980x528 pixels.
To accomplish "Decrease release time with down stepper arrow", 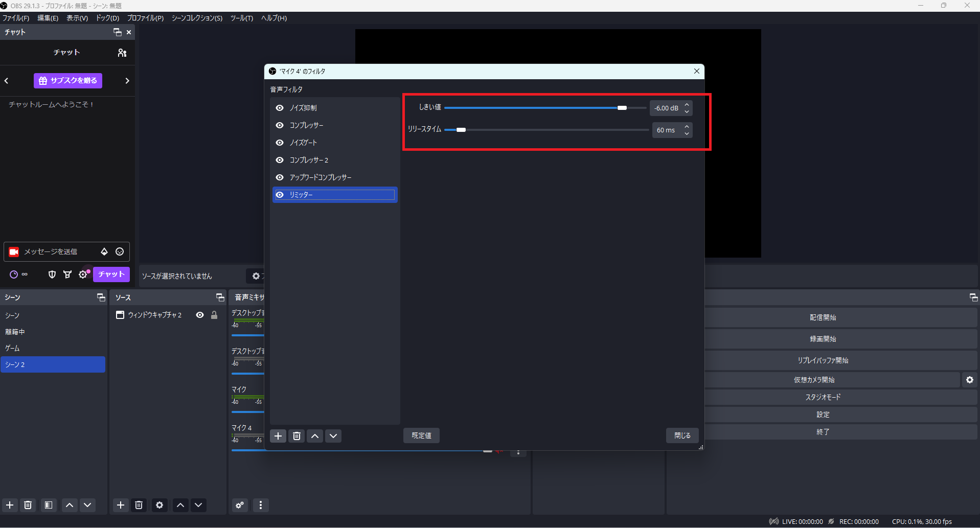I will [687, 133].
